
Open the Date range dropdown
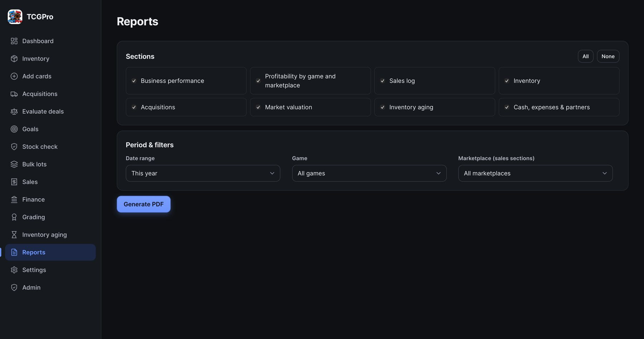pyautogui.click(x=203, y=173)
